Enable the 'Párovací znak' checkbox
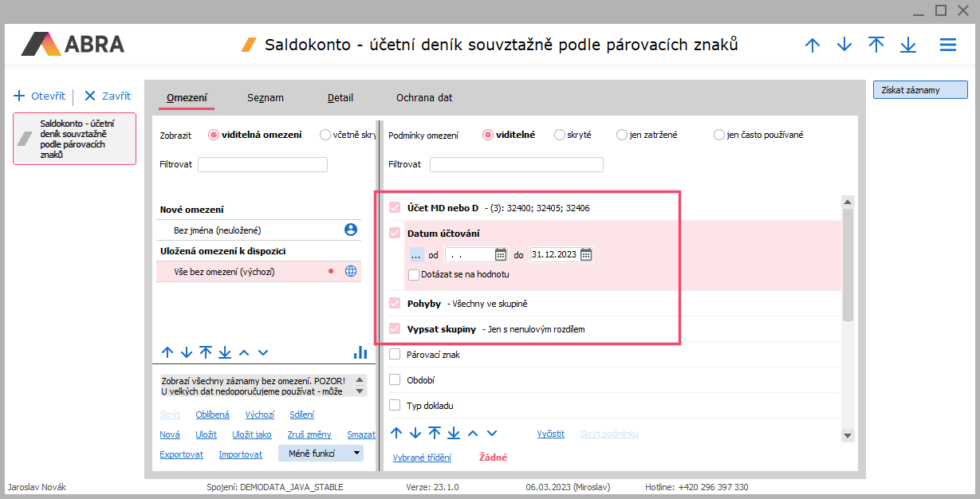The image size is (980, 499). tap(394, 355)
